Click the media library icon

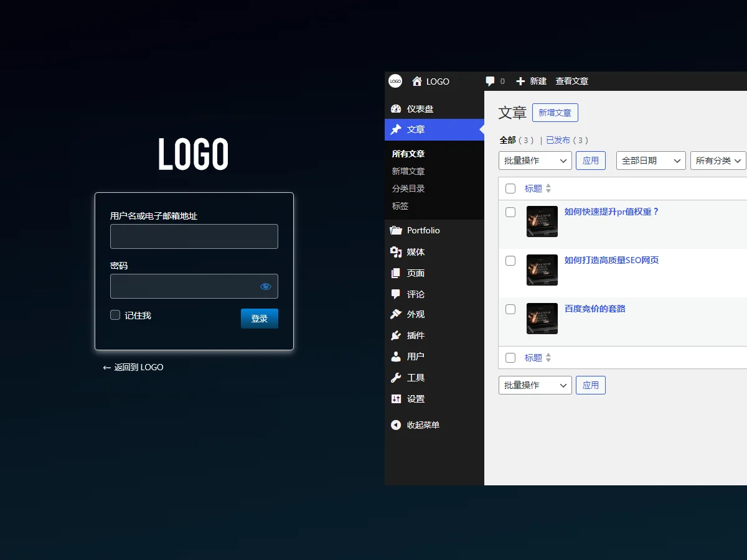coord(396,252)
